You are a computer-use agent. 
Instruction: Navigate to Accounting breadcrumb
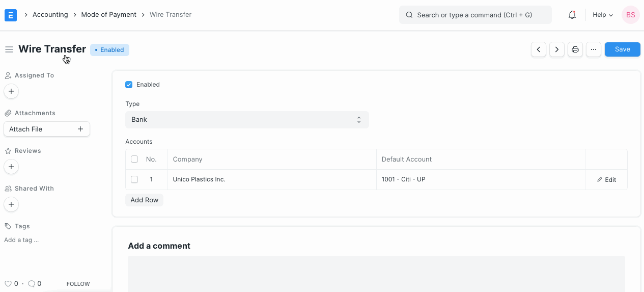50,15
